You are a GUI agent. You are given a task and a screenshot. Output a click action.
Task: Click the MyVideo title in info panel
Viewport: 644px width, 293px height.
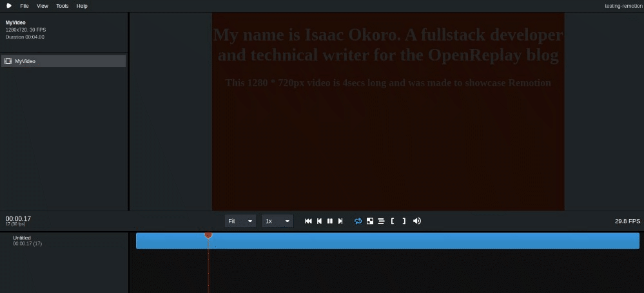(15, 23)
